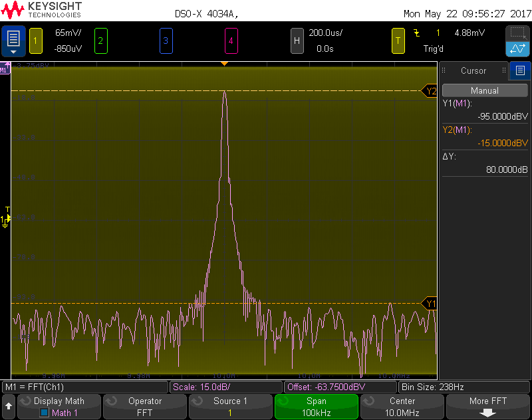Open the More FFT softkey
This screenshot has width=532, height=420.
click(x=488, y=407)
